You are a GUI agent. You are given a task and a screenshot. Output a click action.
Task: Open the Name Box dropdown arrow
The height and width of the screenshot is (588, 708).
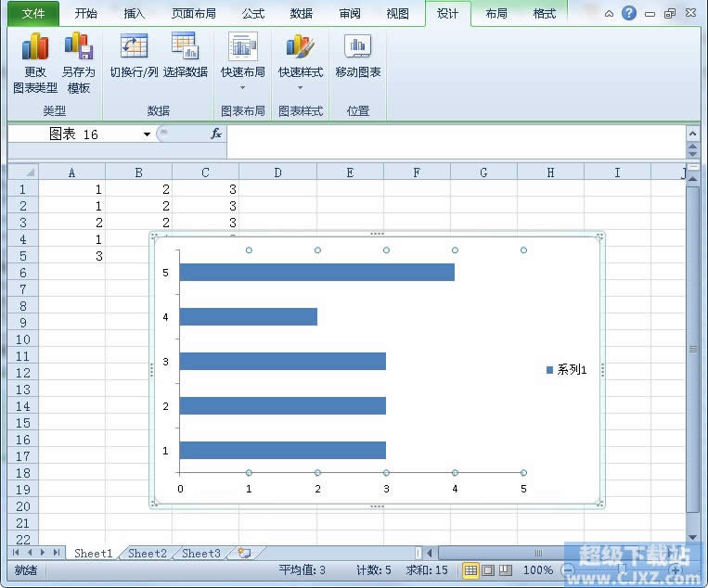pos(147,134)
